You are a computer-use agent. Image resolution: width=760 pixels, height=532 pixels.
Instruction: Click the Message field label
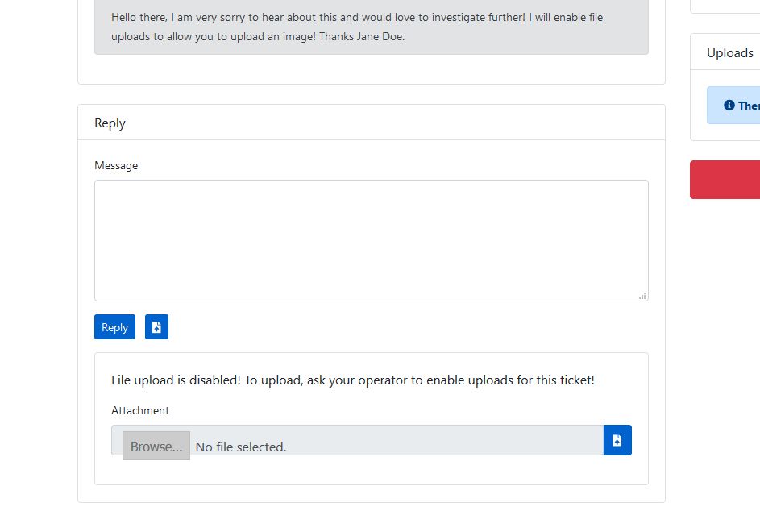click(x=116, y=165)
